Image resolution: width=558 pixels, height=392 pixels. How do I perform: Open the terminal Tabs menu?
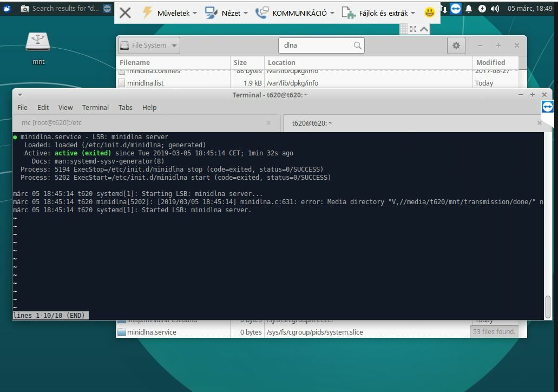point(125,107)
